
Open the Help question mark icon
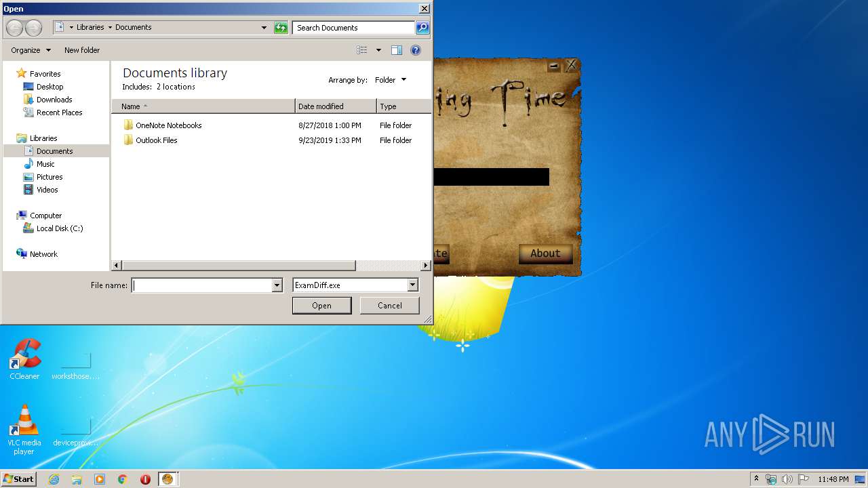[x=416, y=50]
